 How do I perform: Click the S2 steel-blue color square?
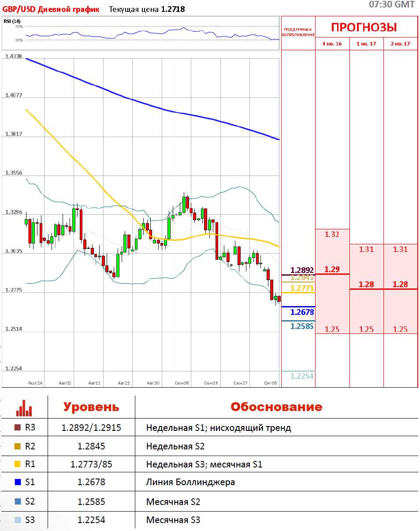pos(18,501)
